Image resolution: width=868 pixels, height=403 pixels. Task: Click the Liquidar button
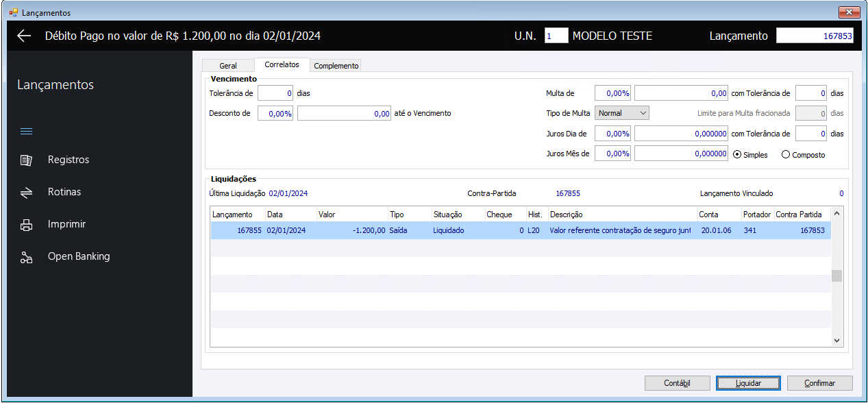click(x=748, y=383)
